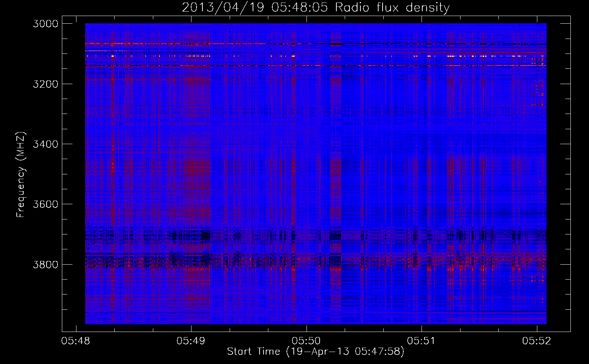
Task: Click the 'Start Time (19-Apr-13 05:47:58)' axis title
Action: coord(316,352)
